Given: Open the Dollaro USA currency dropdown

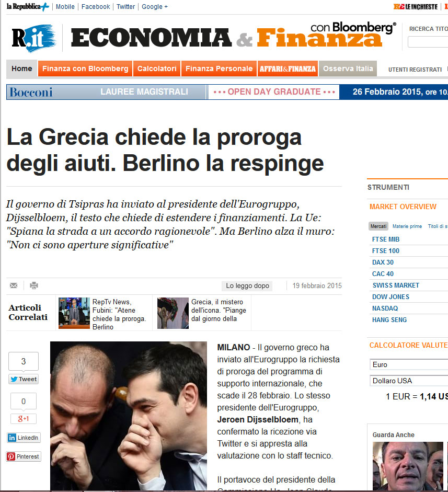Looking at the screenshot, I should (409, 381).
